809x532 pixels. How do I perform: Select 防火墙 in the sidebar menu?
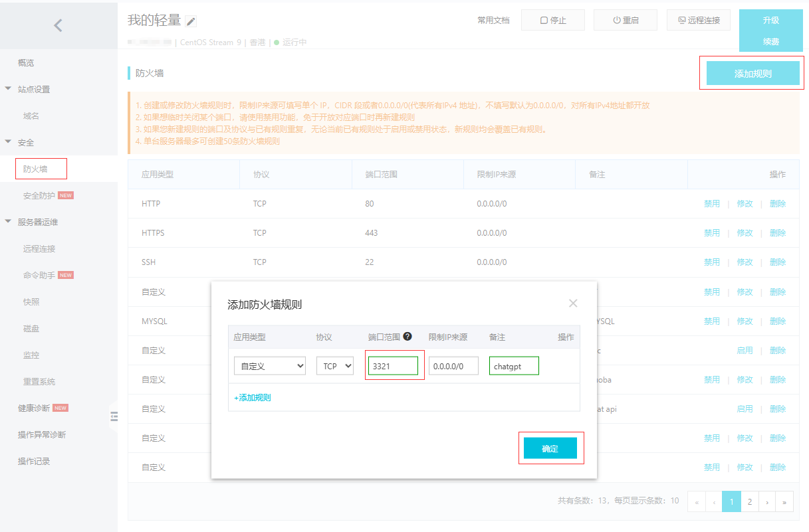pos(35,169)
